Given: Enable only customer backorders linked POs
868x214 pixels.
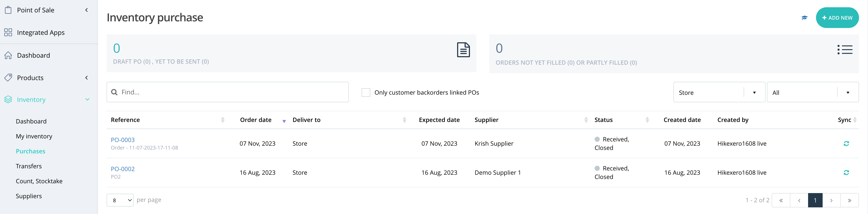Looking at the screenshot, I should tap(366, 92).
